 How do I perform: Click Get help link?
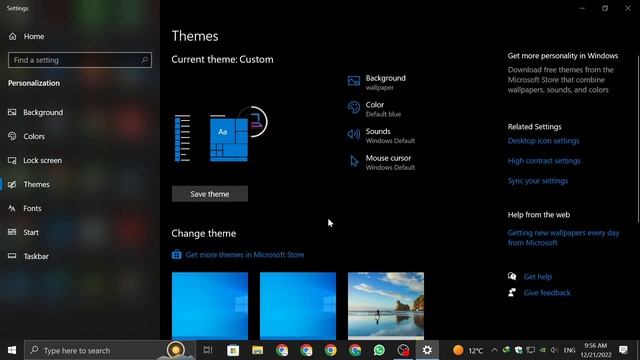538,277
